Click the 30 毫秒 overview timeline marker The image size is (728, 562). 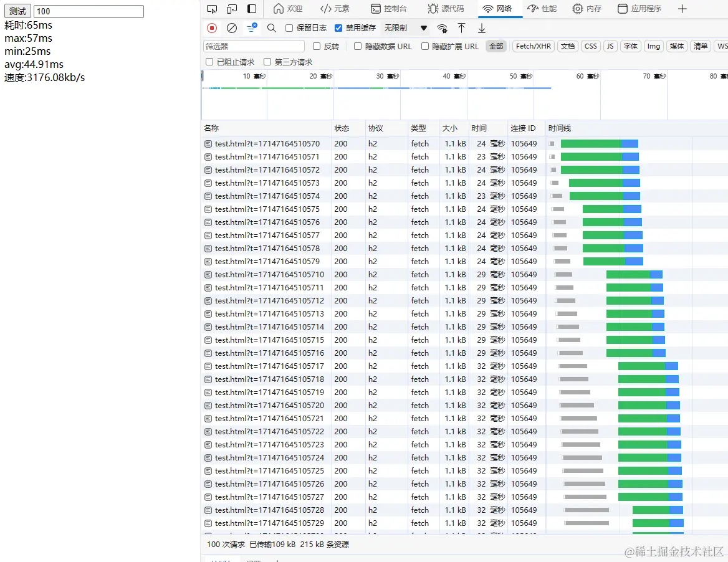(x=387, y=76)
